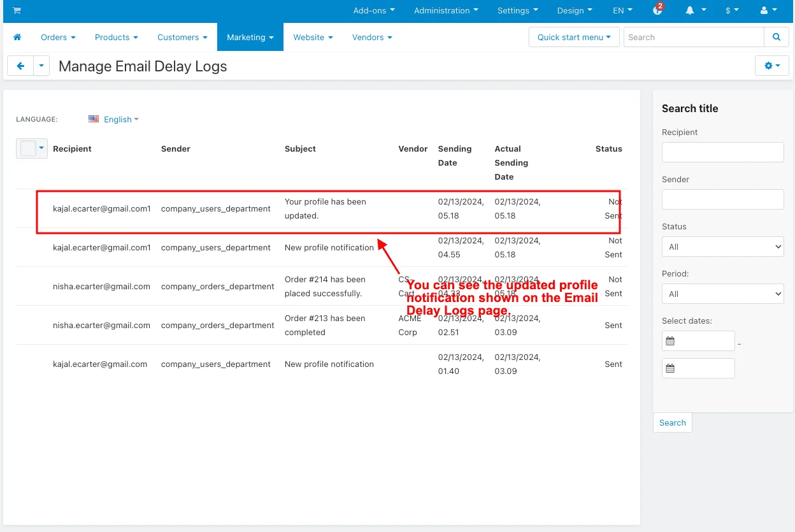Click the magnifier search button
This screenshot has width=795, height=532.
click(777, 37)
